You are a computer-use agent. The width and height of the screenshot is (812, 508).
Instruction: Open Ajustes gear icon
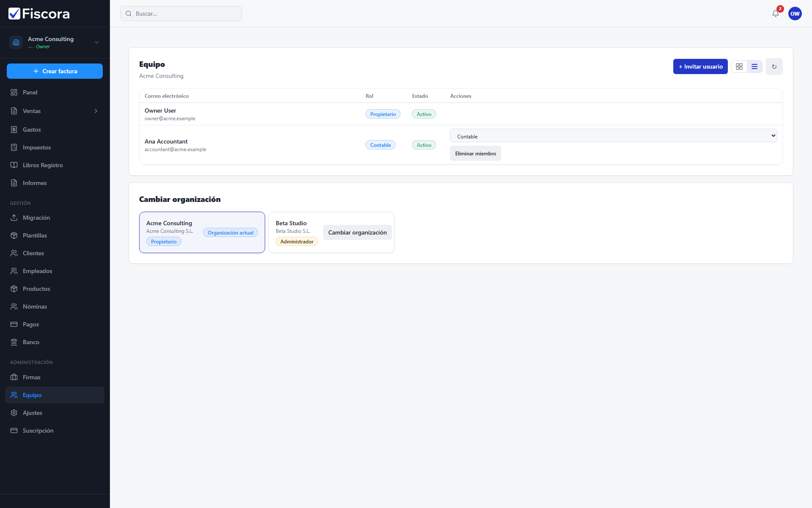pyautogui.click(x=14, y=413)
